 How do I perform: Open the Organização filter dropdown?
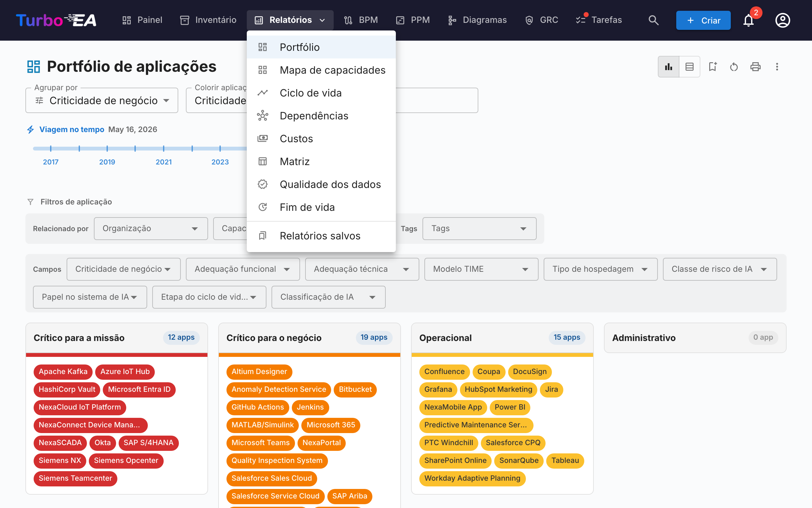151,229
